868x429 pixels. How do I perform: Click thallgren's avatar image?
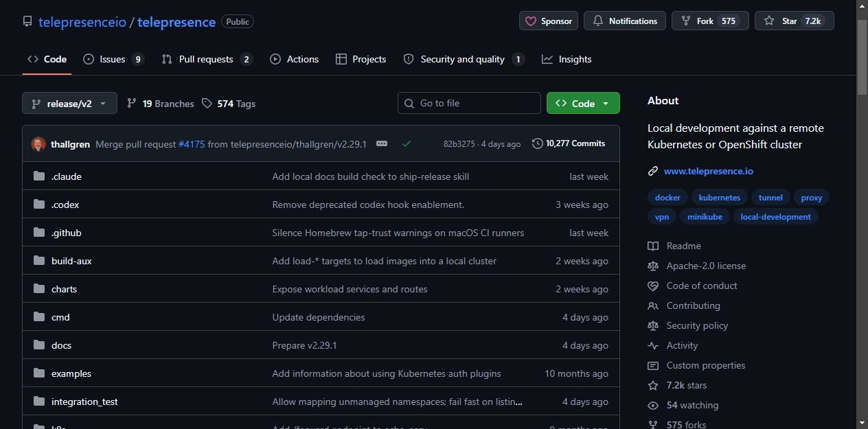point(38,144)
